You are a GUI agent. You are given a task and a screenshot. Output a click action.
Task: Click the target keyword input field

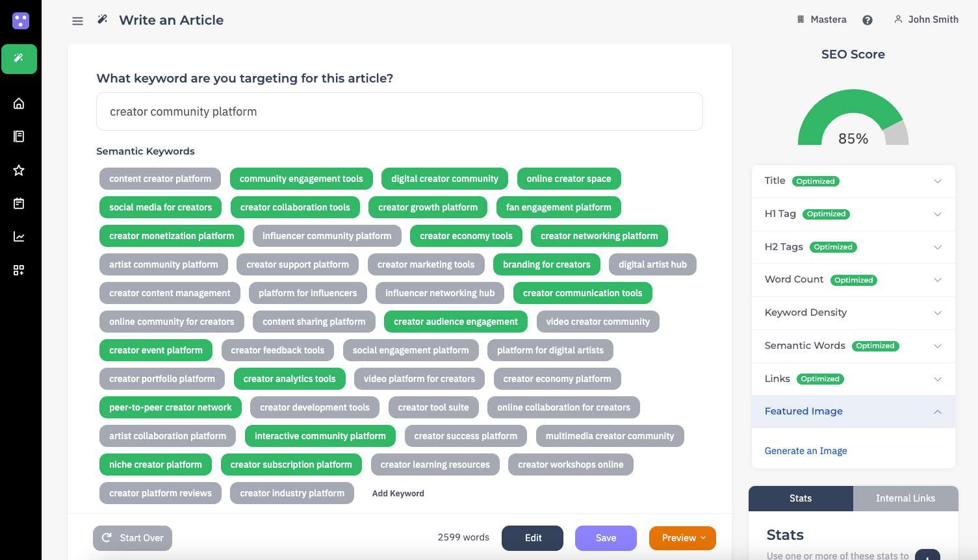[399, 112]
